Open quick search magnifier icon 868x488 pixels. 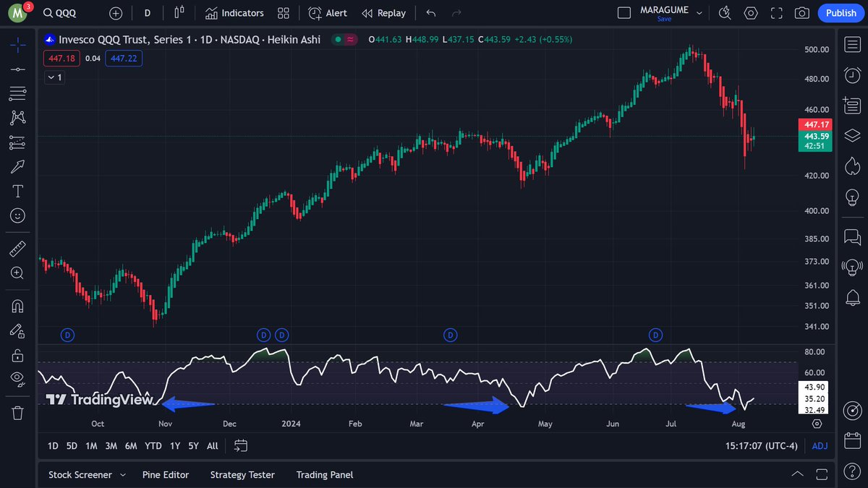[726, 13]
